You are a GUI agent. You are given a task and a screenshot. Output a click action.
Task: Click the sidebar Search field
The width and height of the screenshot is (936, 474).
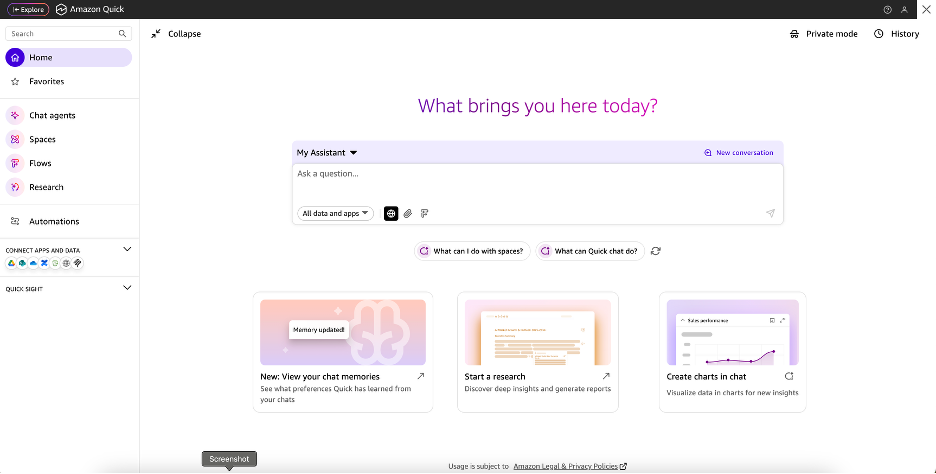coord(69,33)
